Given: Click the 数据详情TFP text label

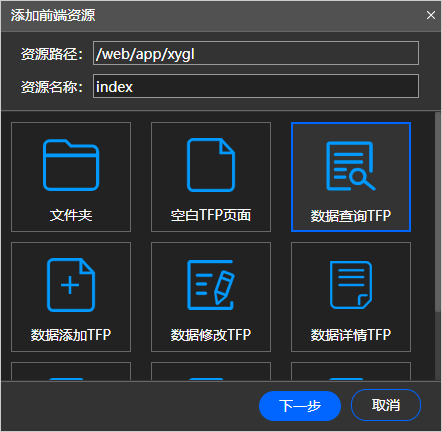Looking at the screenshot, I should pyautogui.click(x=351, y=335).
